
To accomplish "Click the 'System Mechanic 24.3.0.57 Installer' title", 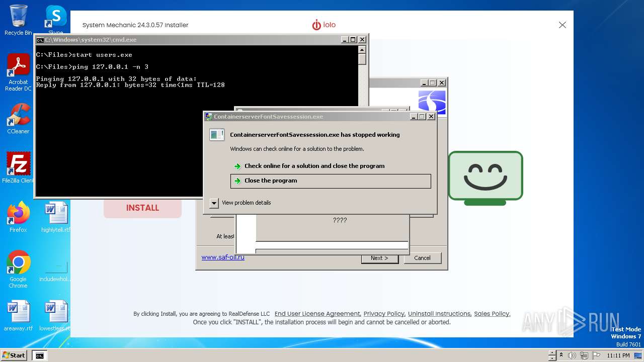I will click(135, 25).
